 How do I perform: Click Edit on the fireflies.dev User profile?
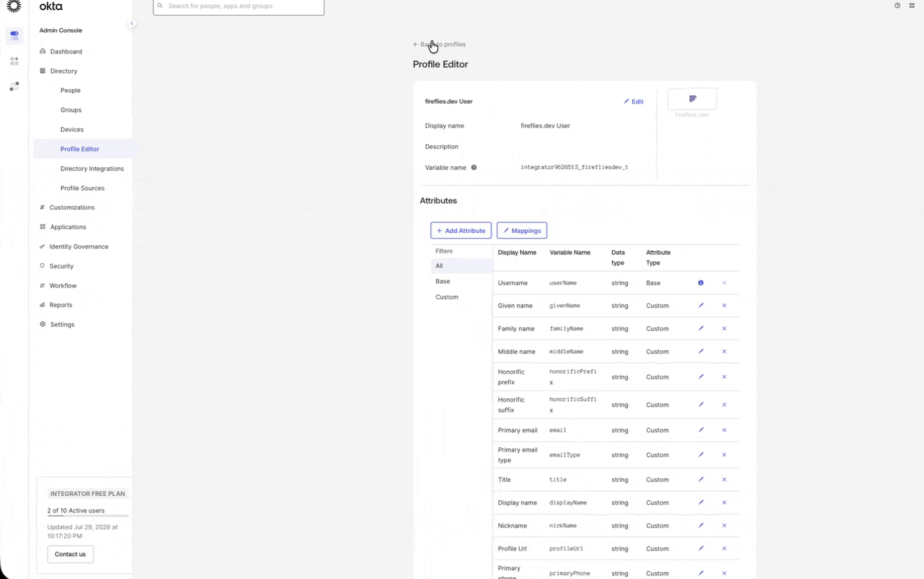point(633,101)
